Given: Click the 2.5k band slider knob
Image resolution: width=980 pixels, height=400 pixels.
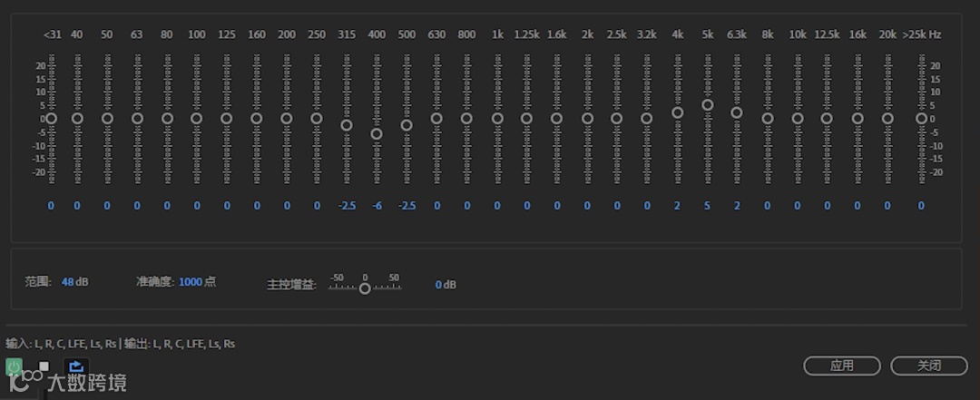Looking at the screenshot, I should coord(617,118).
